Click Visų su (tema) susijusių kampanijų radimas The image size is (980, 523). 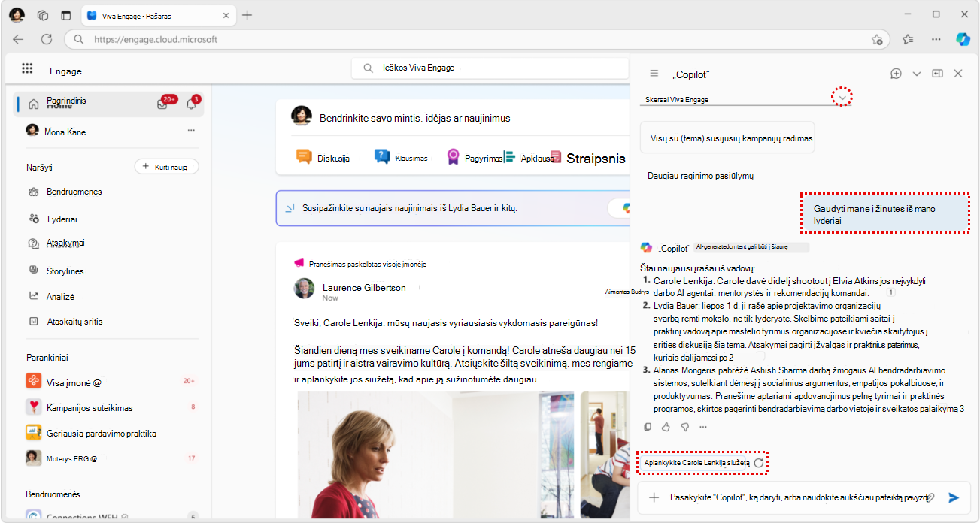click(x=727, y=138)
